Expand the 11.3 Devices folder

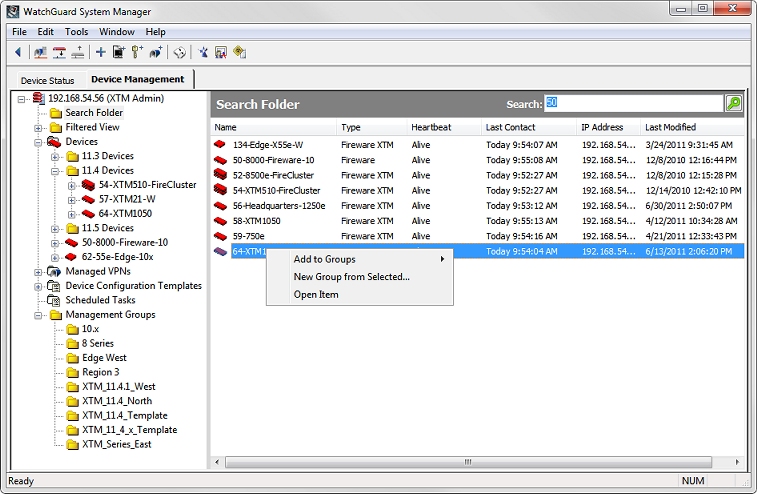coord(56,156)
